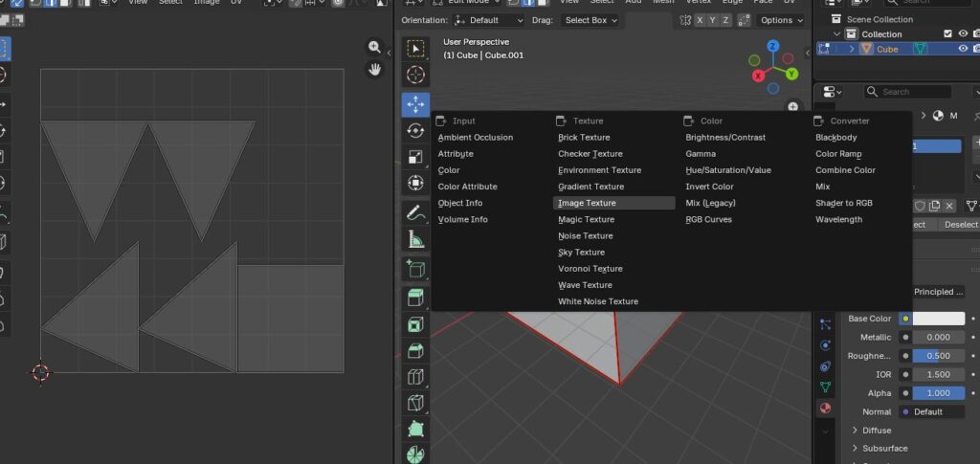Image resolution: width=980 pixels, height=464 pixels.
Task: Choose Image Texture from the menu
Action: pyautogui.click(x=587, y=203)
